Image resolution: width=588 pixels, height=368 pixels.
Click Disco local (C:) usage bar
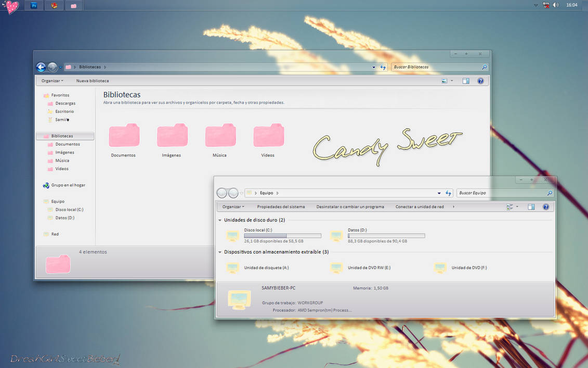282,236
